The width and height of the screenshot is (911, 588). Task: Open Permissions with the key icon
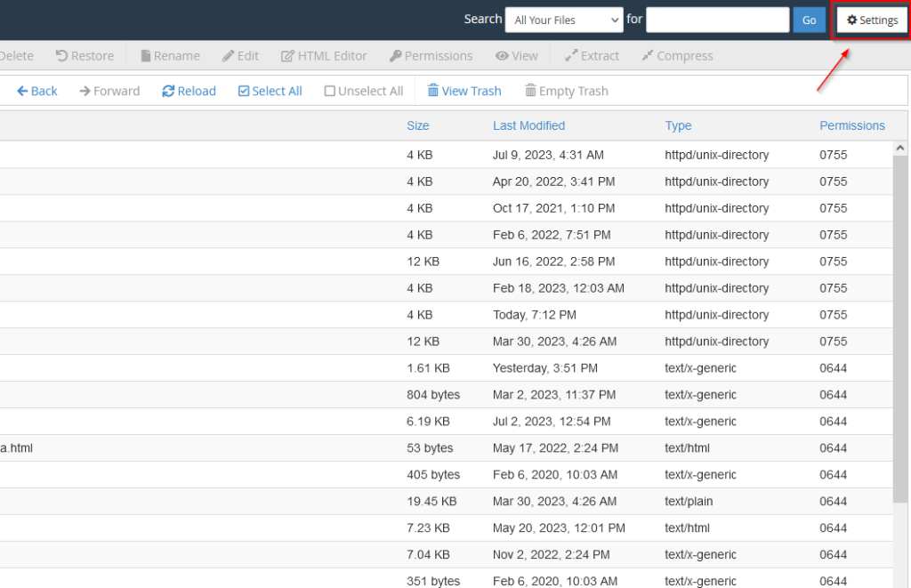click(x=431, y=56)
